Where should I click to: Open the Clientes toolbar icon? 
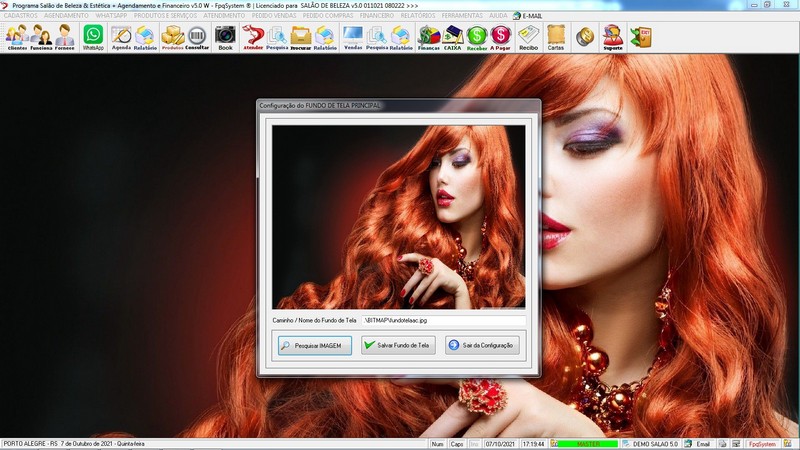(16, 37)
